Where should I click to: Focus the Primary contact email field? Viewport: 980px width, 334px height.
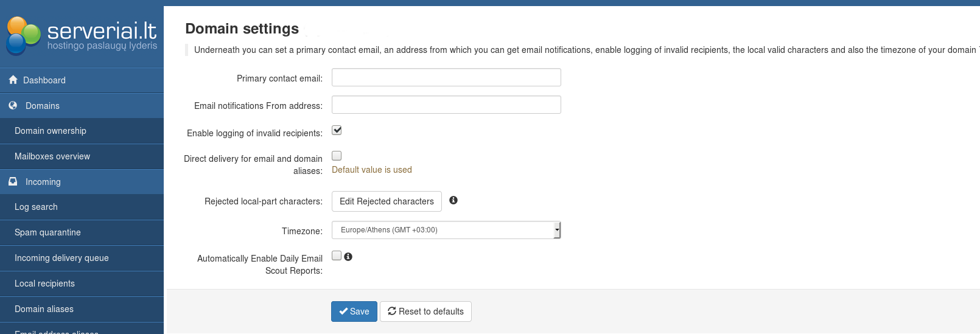point(446,77)
